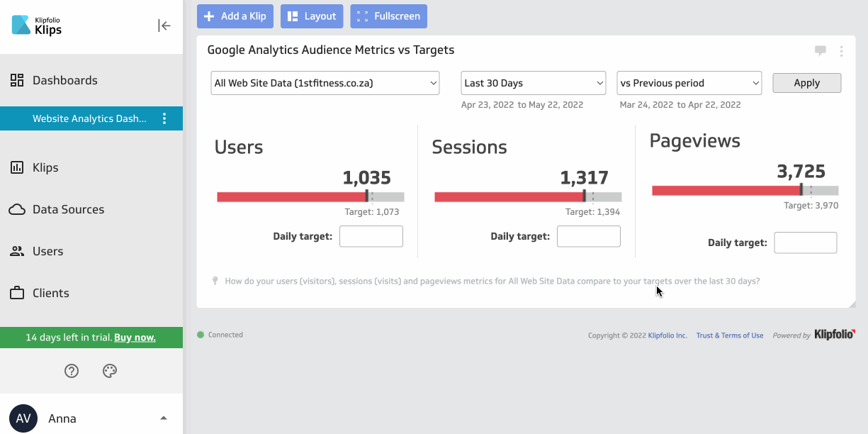Click the green Connected status dot
This screenshot has width=868, height=434.
(201, 335)
